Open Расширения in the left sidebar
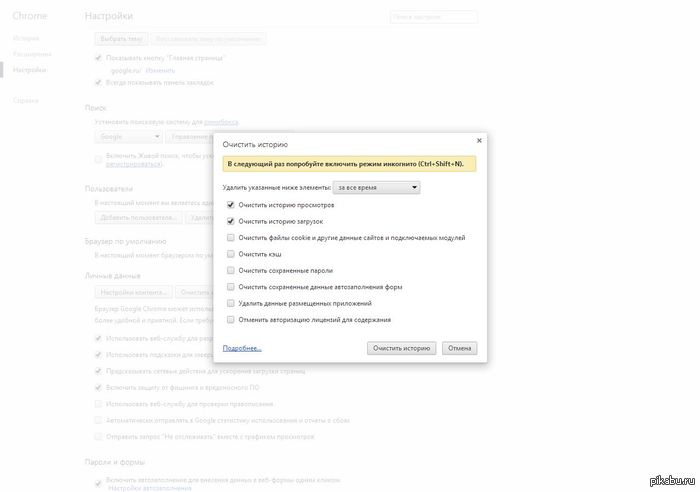Viewport: 700px width, 492px height. pos(30,54)
